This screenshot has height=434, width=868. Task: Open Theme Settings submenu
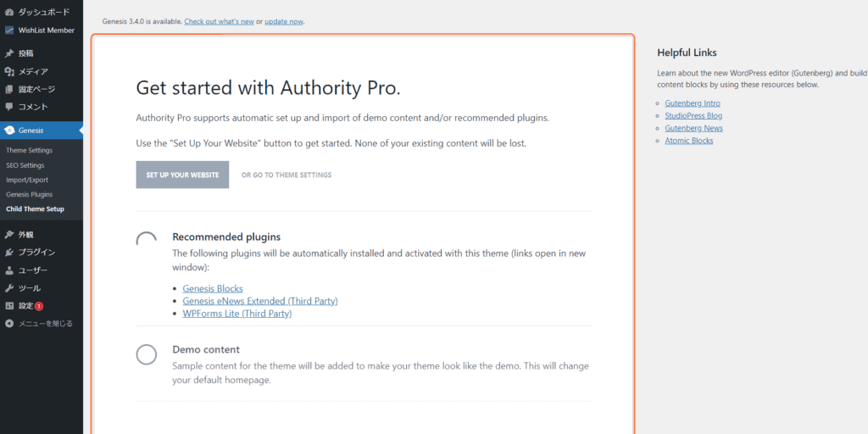point(30,151)
